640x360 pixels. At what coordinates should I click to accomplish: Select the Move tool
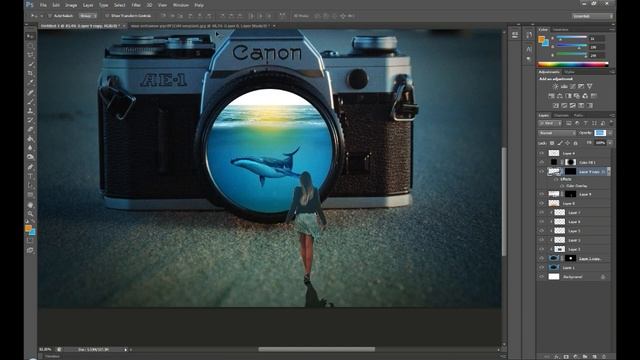coord(30,36)
